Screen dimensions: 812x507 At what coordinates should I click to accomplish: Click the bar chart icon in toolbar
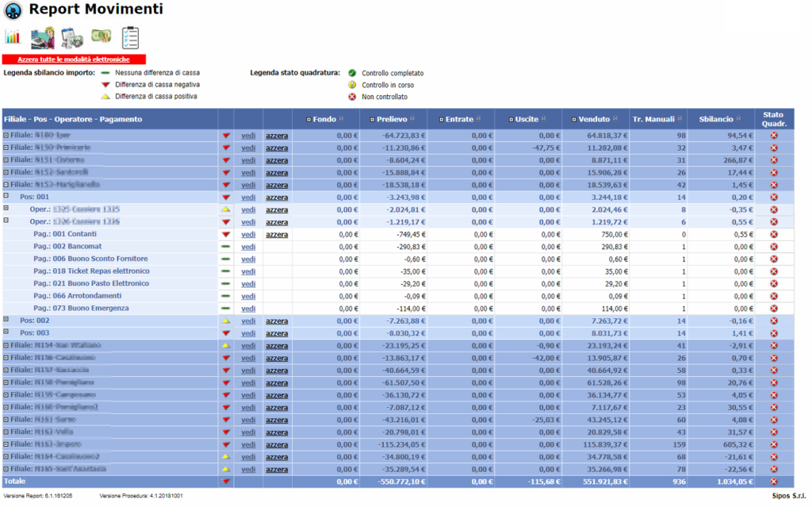pos(12,37)
